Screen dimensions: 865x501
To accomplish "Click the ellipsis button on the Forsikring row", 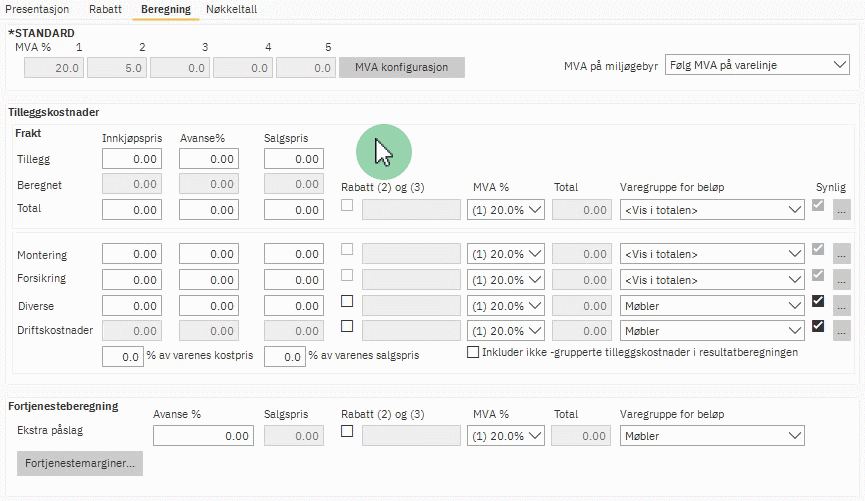I will click(841, 279).
